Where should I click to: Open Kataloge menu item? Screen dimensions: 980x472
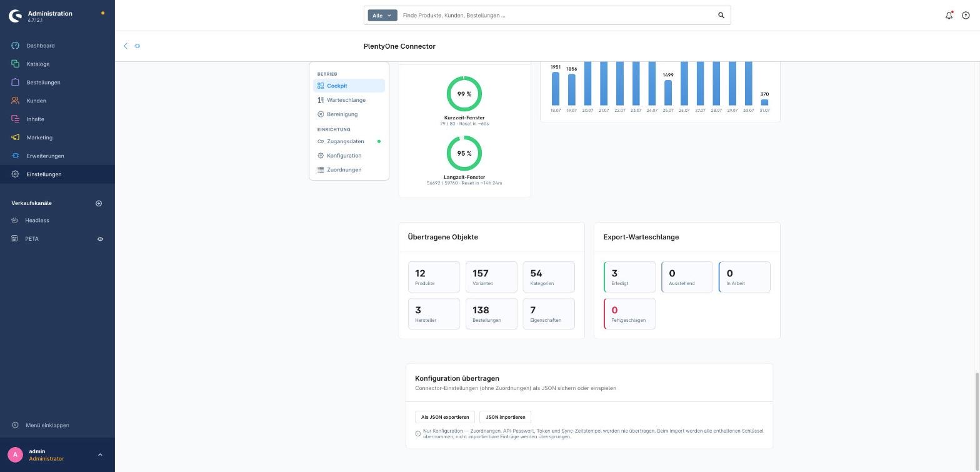(38, 64)
